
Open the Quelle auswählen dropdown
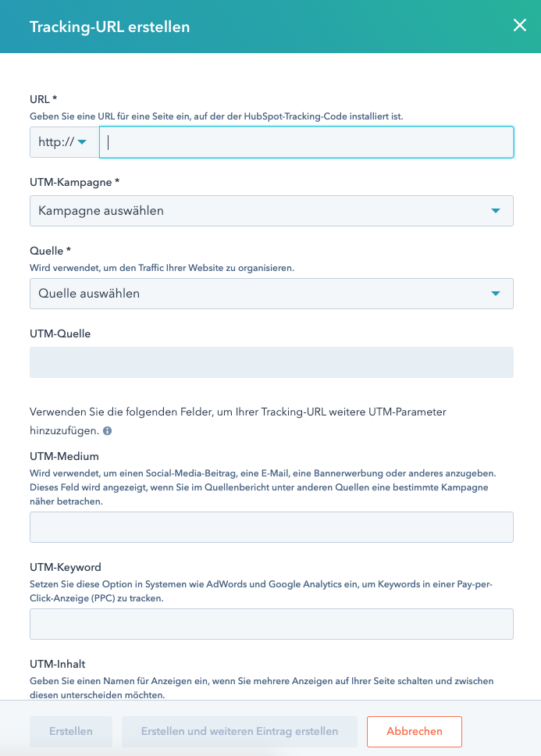pyautogui.click(x=271, y=294)
